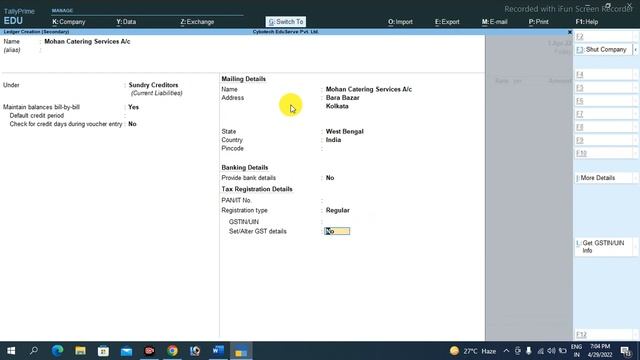Toggle Provide bank details No
Screen dimensions: 640x360
click(330, 178)
